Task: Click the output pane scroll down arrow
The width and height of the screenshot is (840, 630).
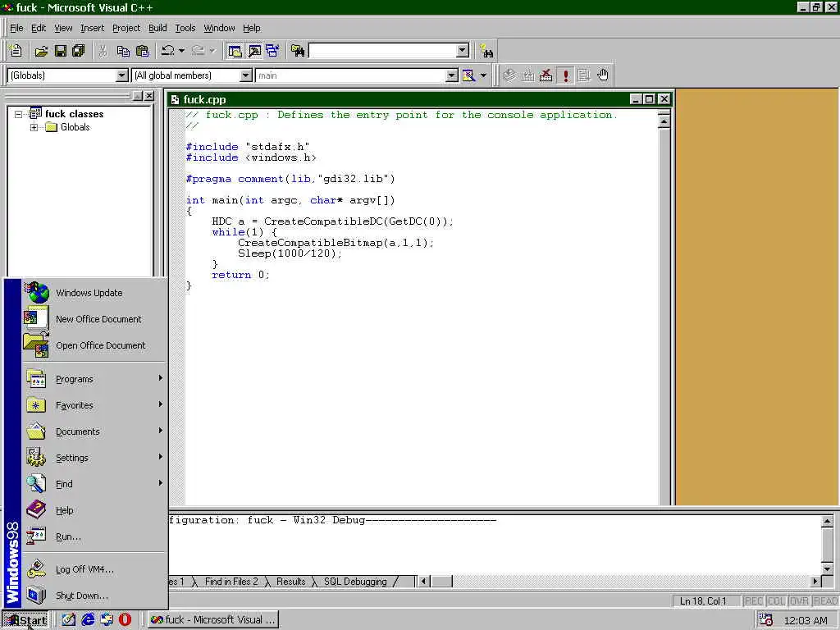Action: 827,568
